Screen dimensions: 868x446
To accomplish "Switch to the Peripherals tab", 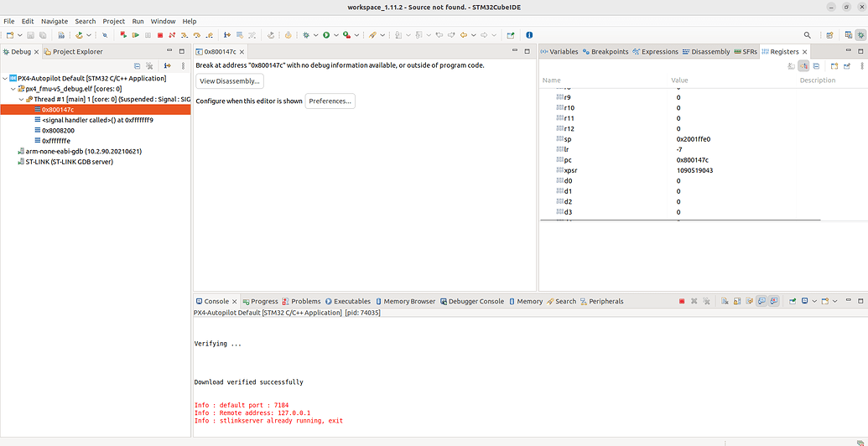I will point(602,301).
